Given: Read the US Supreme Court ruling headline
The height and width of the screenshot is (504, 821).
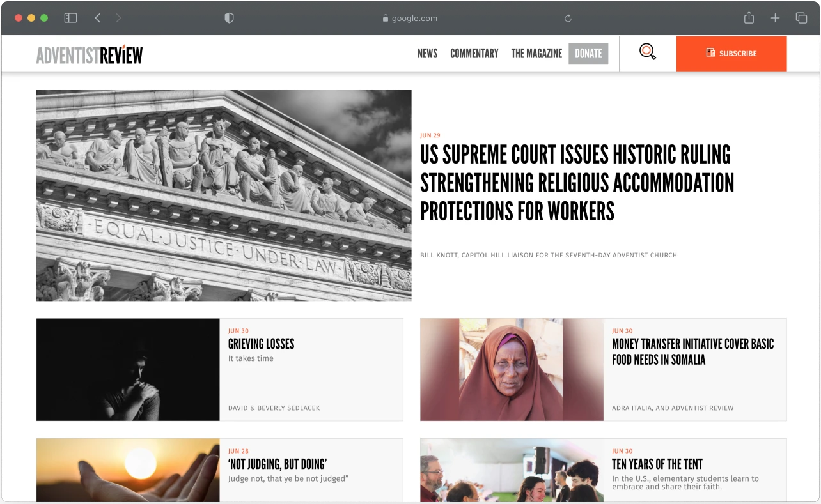Looking at the screenshot, I should pyautogui.click(x=577, y=183).
